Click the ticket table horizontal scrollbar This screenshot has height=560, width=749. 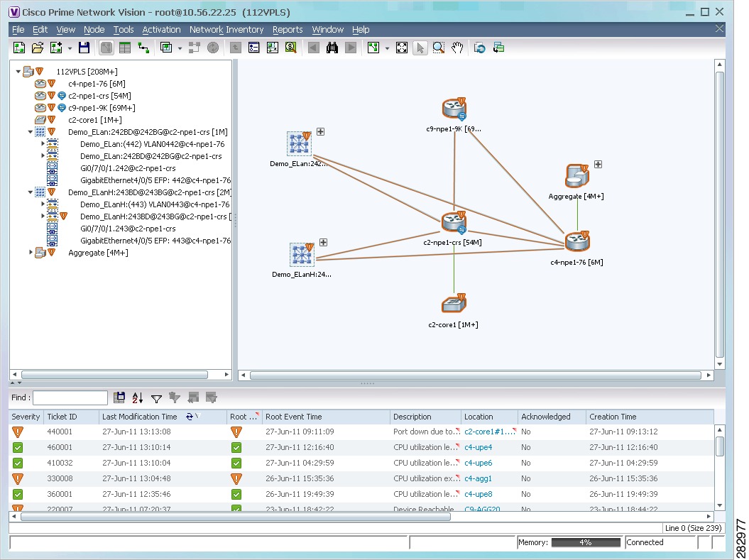pyautogui.click(x=236, y=517)
